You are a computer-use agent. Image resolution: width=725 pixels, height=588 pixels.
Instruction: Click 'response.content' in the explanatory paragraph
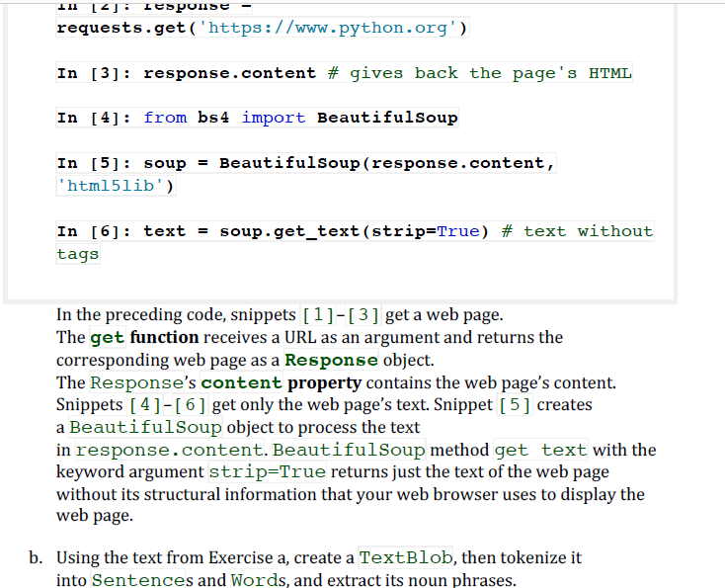pyautogui.click(x=170, y=450)
